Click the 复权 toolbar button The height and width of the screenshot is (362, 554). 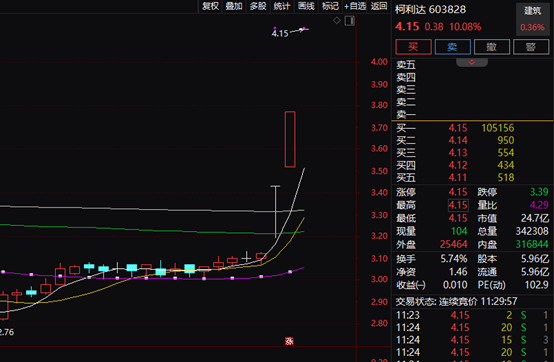(210, 6)
